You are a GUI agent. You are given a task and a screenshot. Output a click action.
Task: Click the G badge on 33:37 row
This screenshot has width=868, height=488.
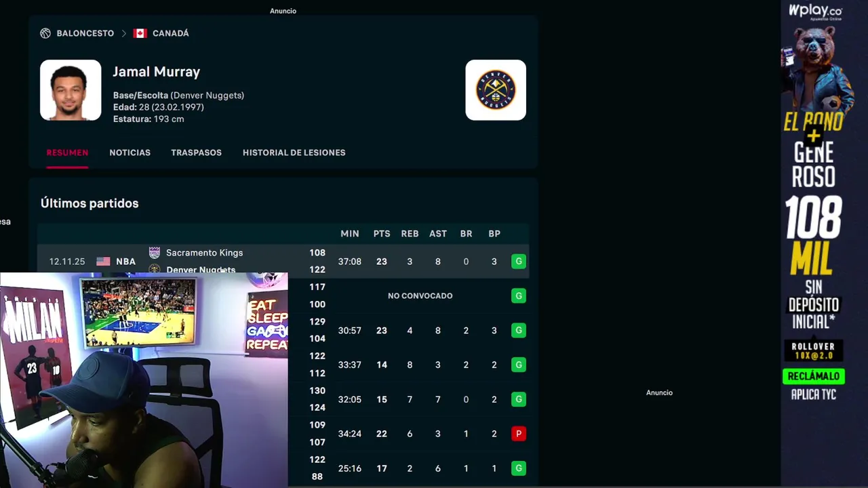click(x=519, y=365)
